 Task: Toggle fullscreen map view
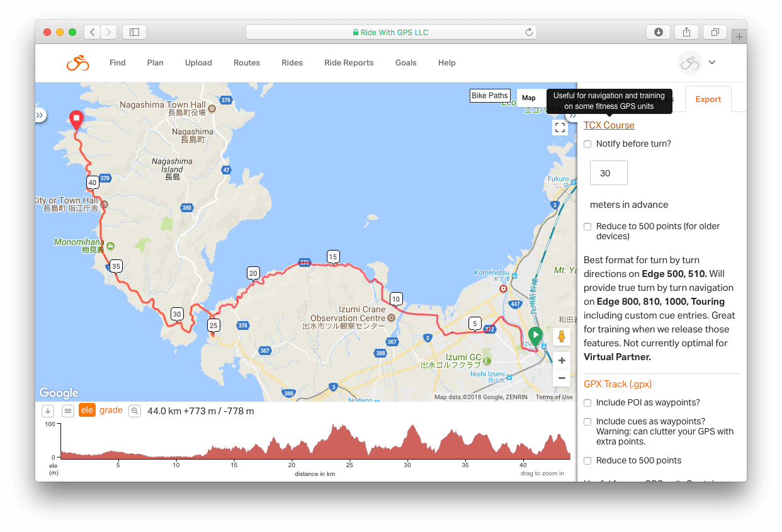click(560, 128)
